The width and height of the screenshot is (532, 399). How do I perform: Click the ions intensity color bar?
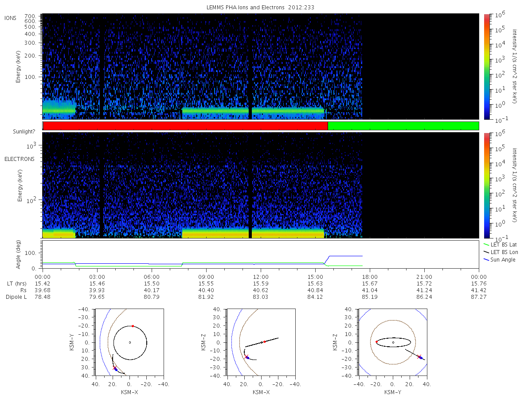point(486,66)
